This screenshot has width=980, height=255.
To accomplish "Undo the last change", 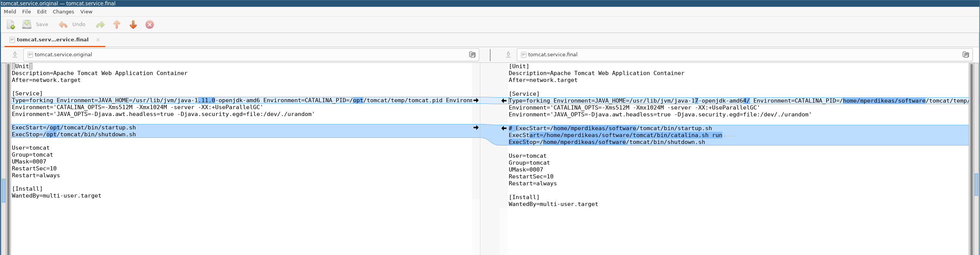I will pos(72,25).
